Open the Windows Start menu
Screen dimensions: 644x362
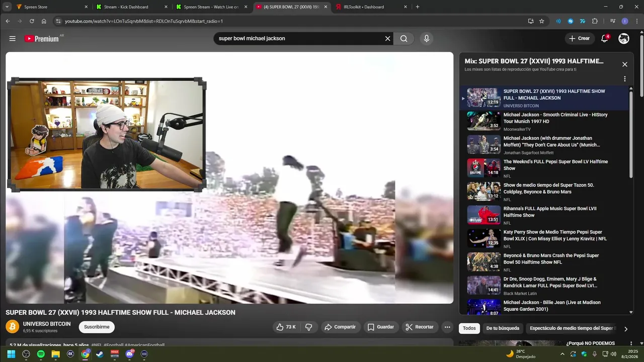(11, 354)
